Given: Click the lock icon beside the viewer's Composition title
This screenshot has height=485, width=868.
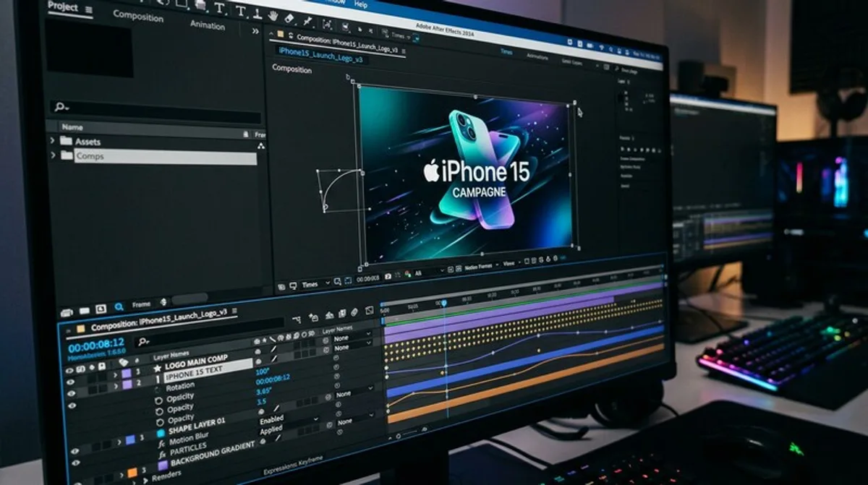Looking at the screenshot, I should (x=292, y=35).
